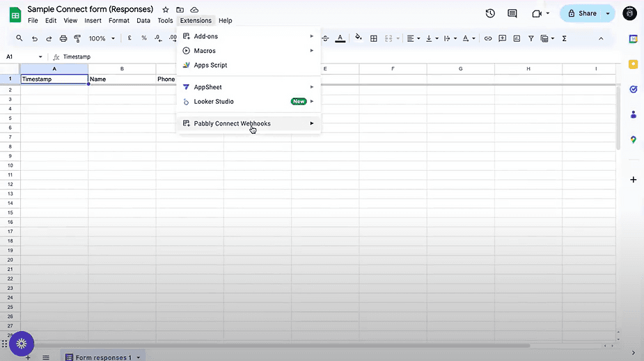Screen dimensions: 644x361
Task: Open the comments panel icon
Action: point(512,13)
